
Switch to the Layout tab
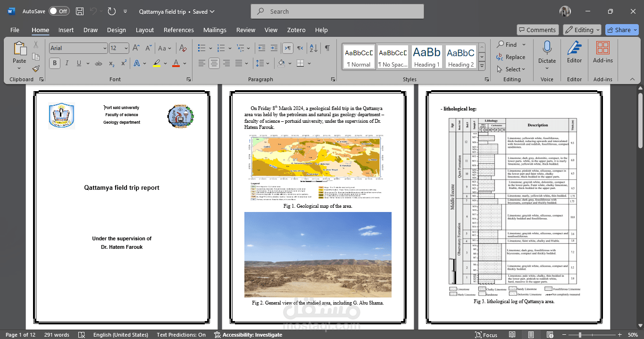tap(145, 30)
